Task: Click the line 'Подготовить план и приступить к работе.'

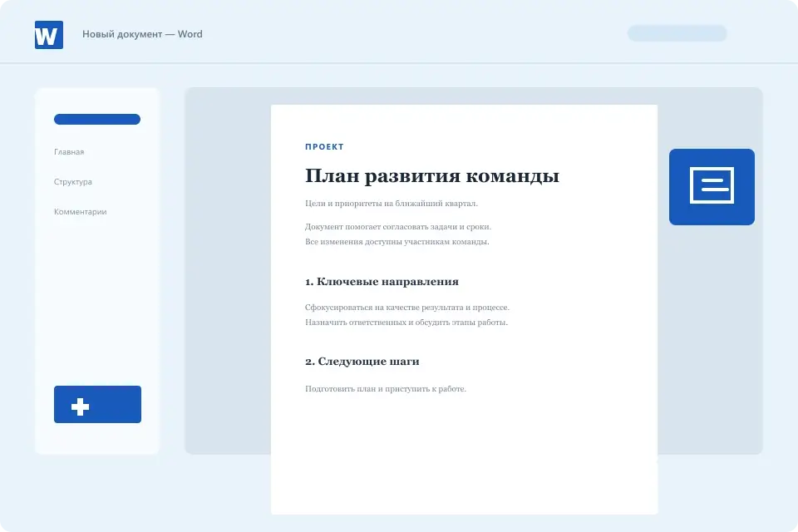Action: (385, 388)
